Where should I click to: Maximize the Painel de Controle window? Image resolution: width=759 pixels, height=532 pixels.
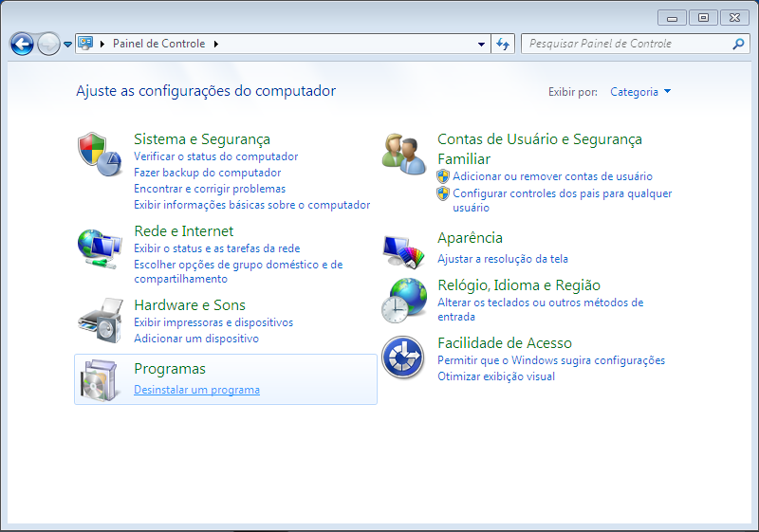coord(703,17)
